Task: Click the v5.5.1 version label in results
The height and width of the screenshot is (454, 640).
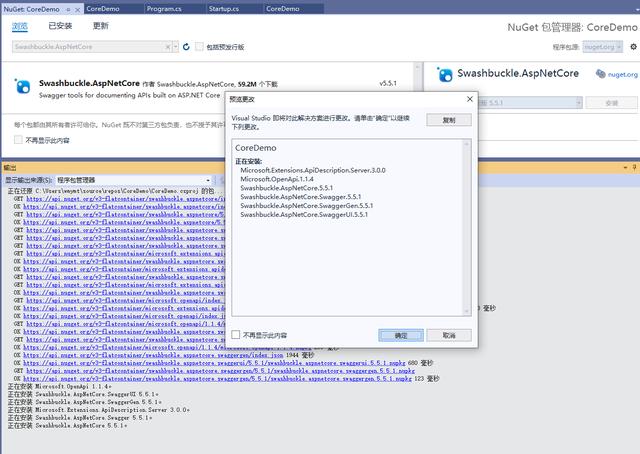Action: tap(388, 83)
